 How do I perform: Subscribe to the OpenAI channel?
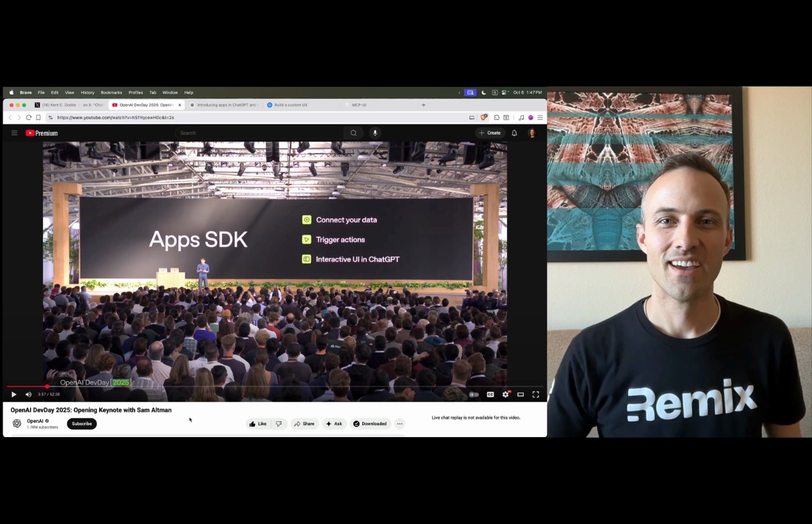(x=81, y=424)
